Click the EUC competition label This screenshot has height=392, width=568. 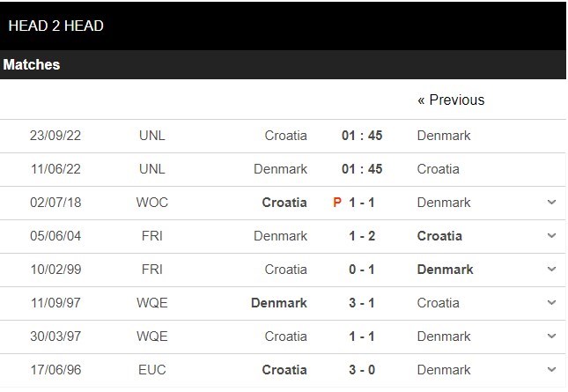(152, 370)
